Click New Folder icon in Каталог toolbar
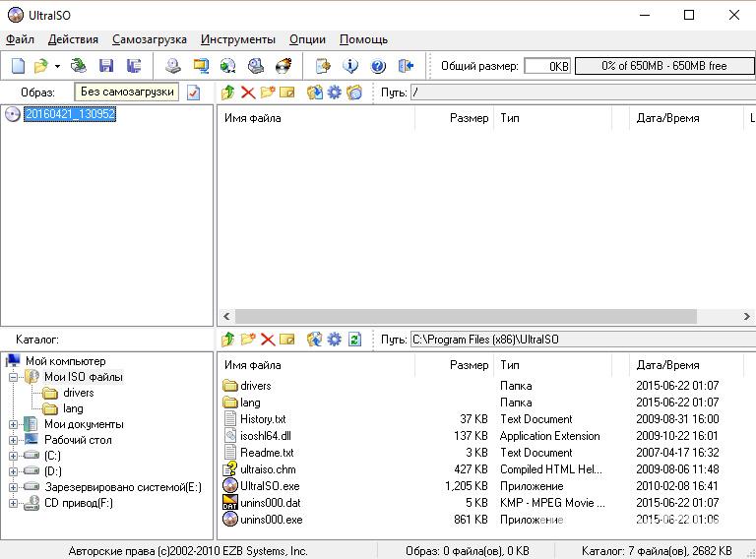756x559 pixels. click(248, 340)
